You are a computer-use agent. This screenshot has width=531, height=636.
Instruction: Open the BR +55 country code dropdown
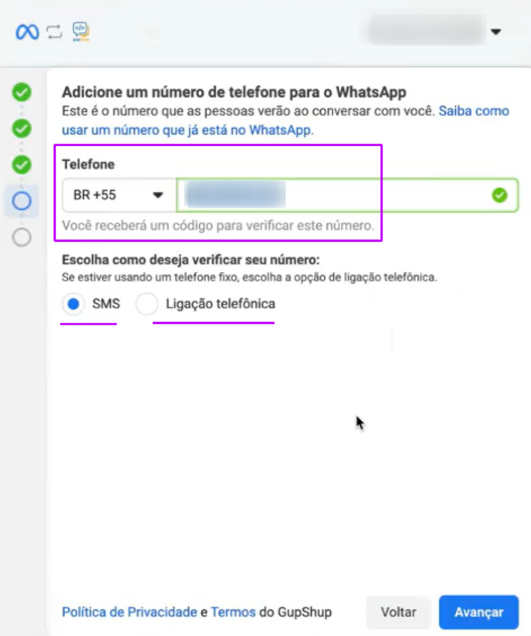click(119, 195)
